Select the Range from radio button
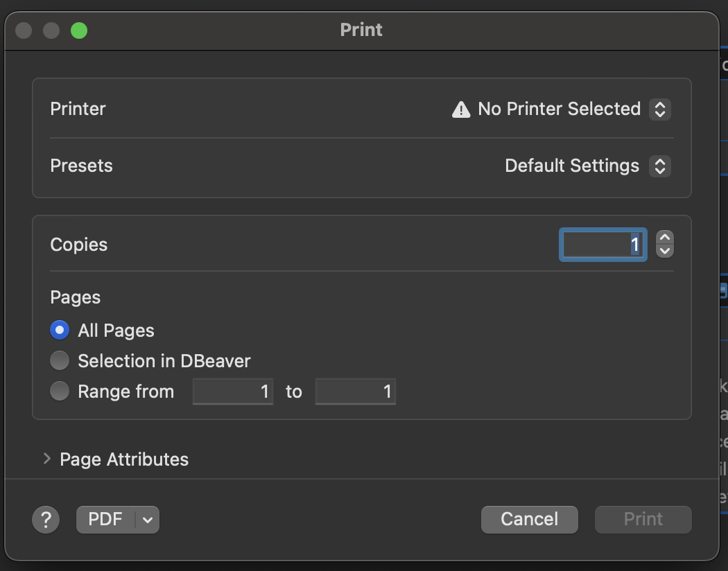The width and height of the screenshot is (728, 571). [60, 392]
